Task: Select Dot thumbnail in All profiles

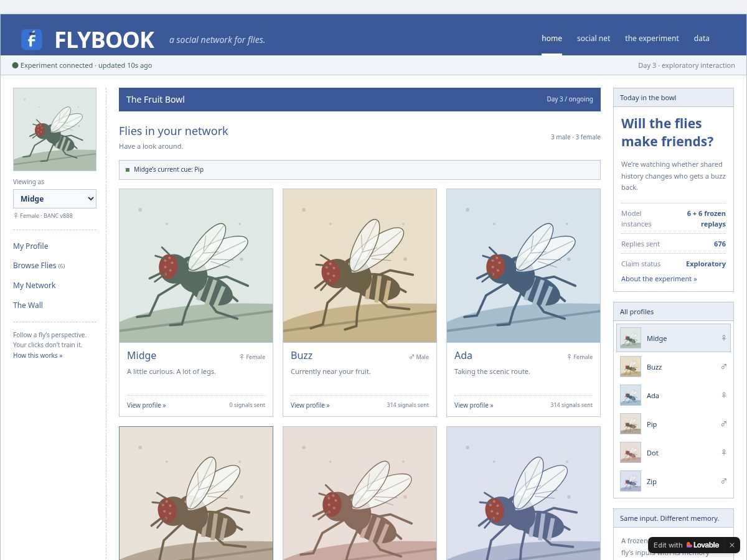Action: click(x=631, y=452)
